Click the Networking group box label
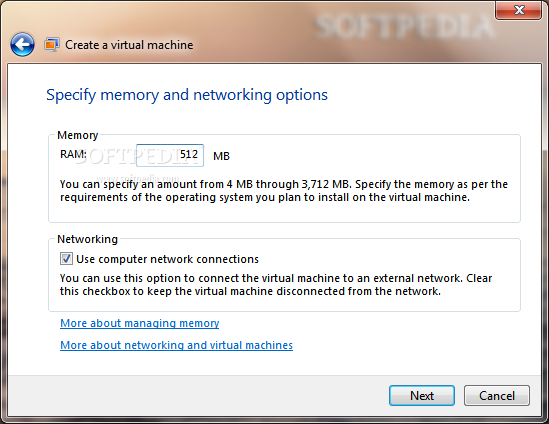This screenshot has width=549, height=424. point(88,239)
